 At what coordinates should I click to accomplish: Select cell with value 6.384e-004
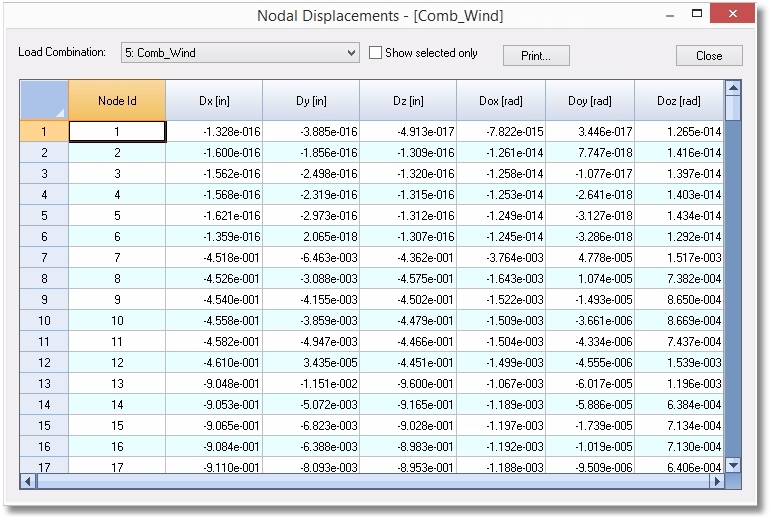coord(679,404)
